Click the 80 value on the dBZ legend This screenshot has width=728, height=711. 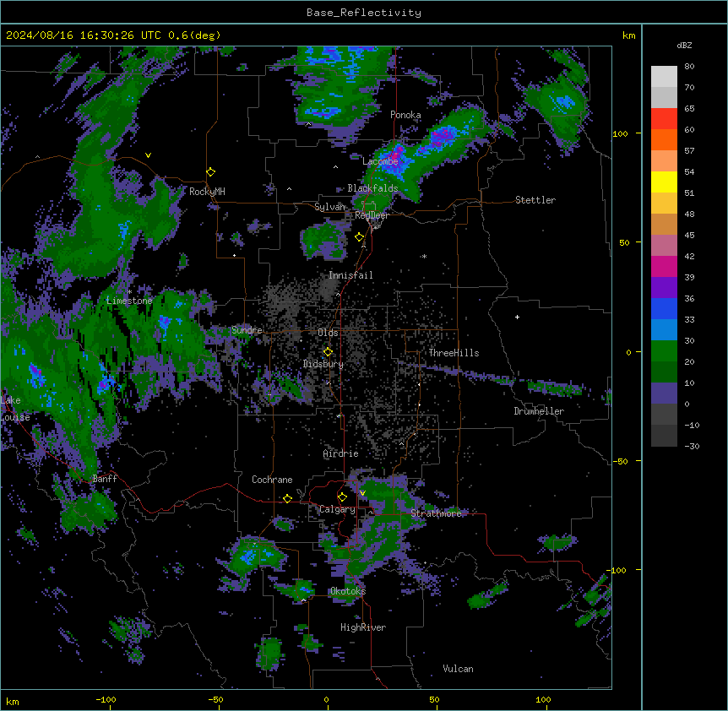tap(689, 67)
